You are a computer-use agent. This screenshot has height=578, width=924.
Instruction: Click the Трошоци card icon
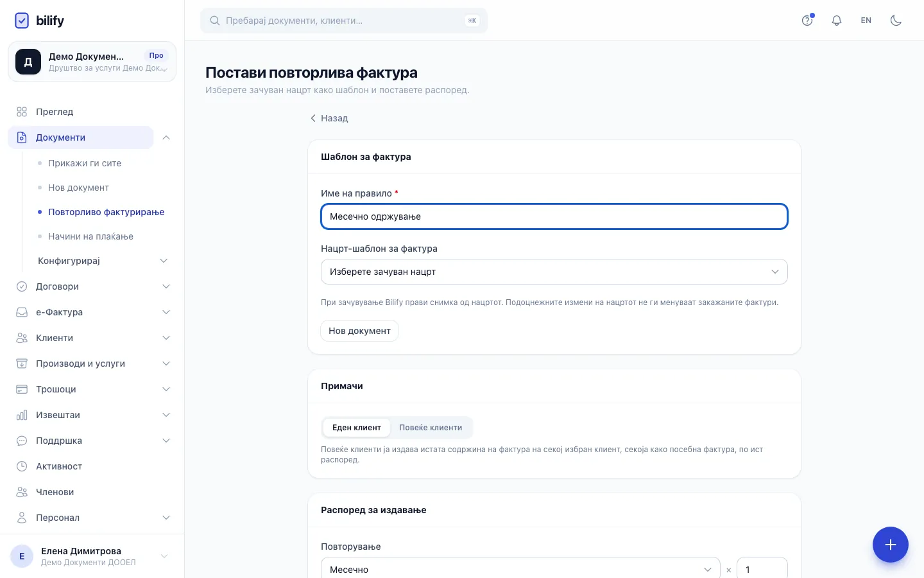[x=22, y=389]
